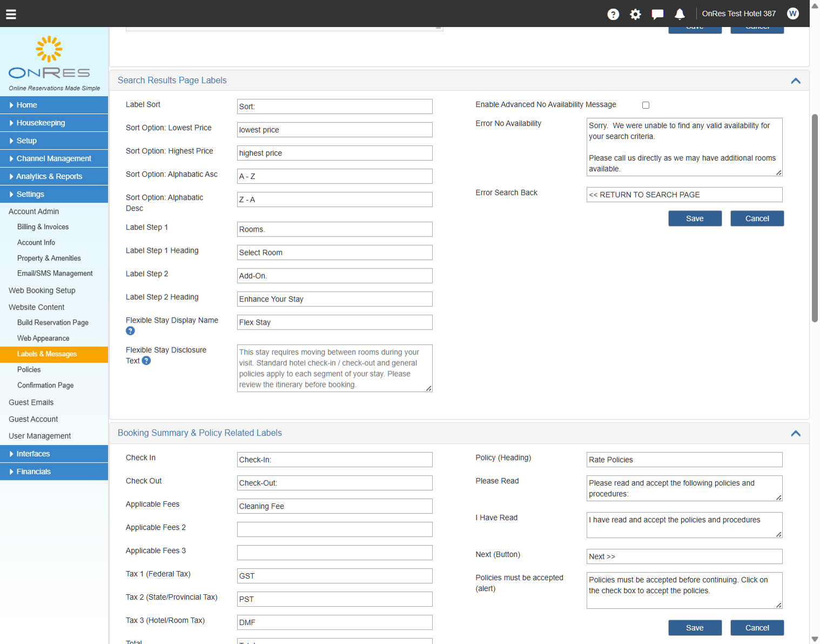
Task: Open Web Booking Setup section
Action: click(x=42, y=290)
